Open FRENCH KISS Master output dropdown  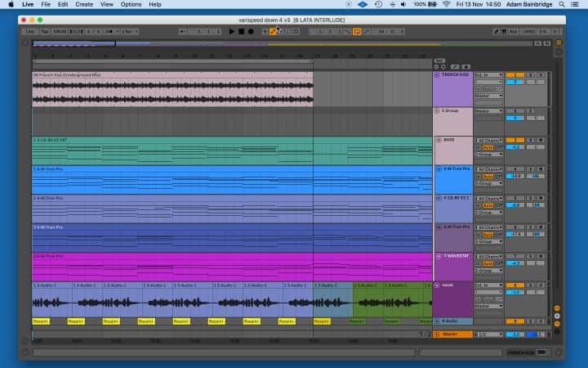pyautogui.click(x=488, y=96)
